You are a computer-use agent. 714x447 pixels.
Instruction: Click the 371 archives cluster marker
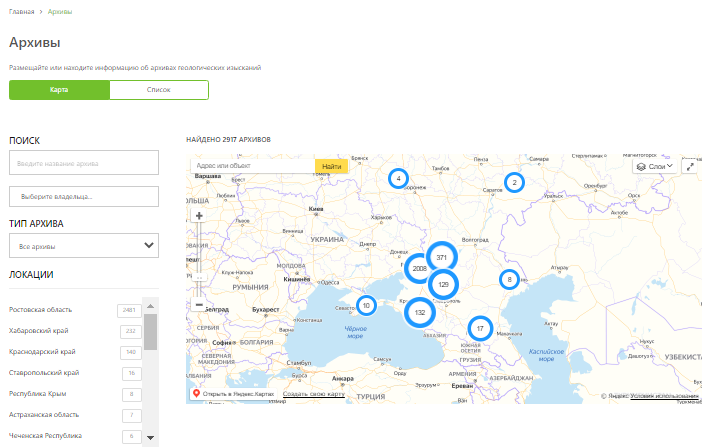(x=441, y=257)
